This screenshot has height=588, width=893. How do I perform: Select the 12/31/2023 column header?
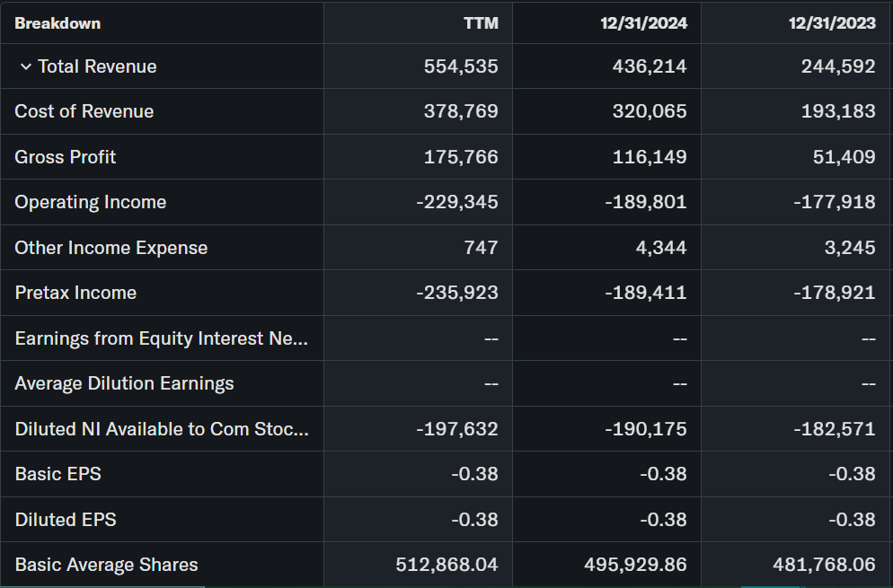point(833,23)
